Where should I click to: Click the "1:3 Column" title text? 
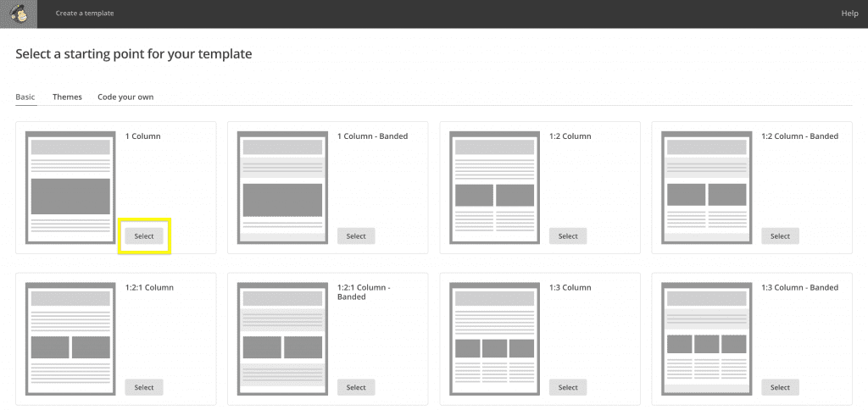[x=570, y=287]
